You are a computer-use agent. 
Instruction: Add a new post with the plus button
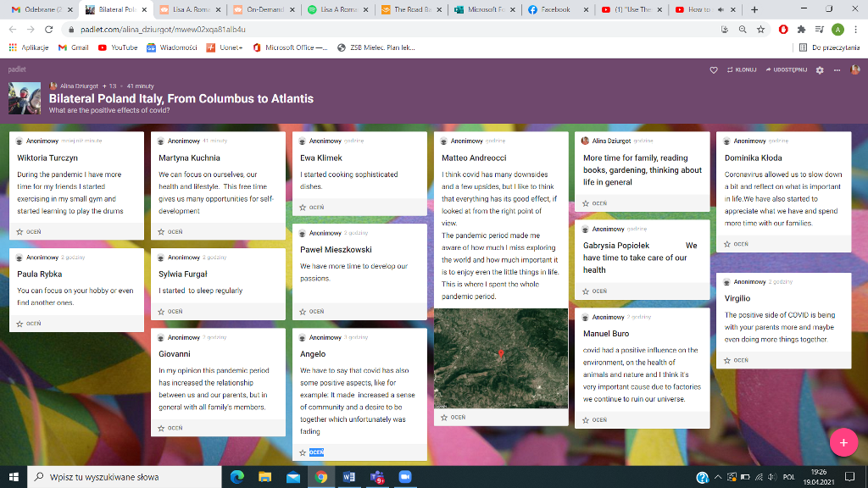point(843,442)
